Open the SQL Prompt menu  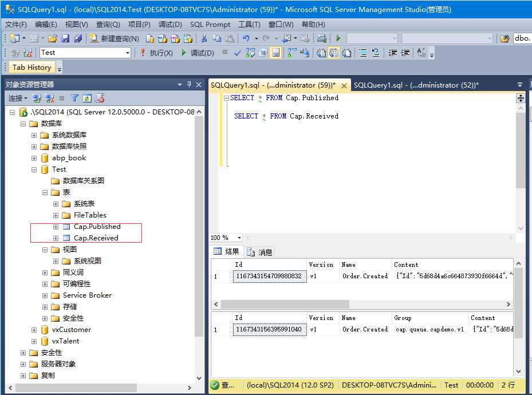[210, 25]
